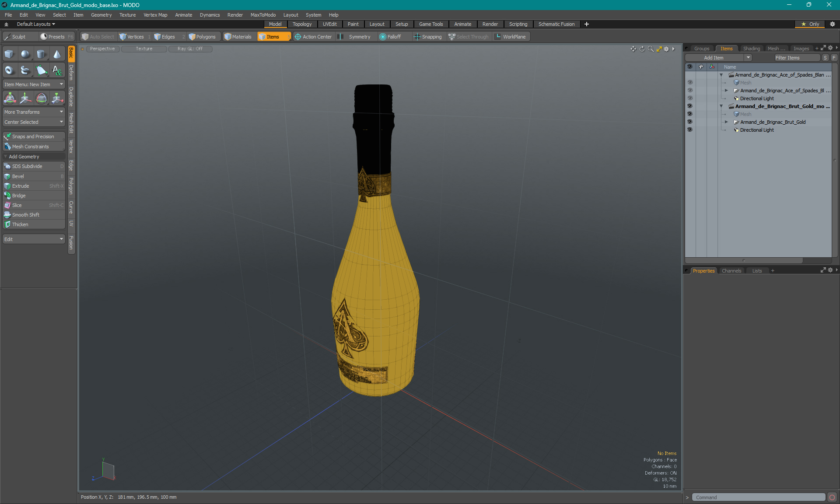Switch to the Shading tab
The height and width of the screenshot is (504, 840).
[x=751, y=49]
